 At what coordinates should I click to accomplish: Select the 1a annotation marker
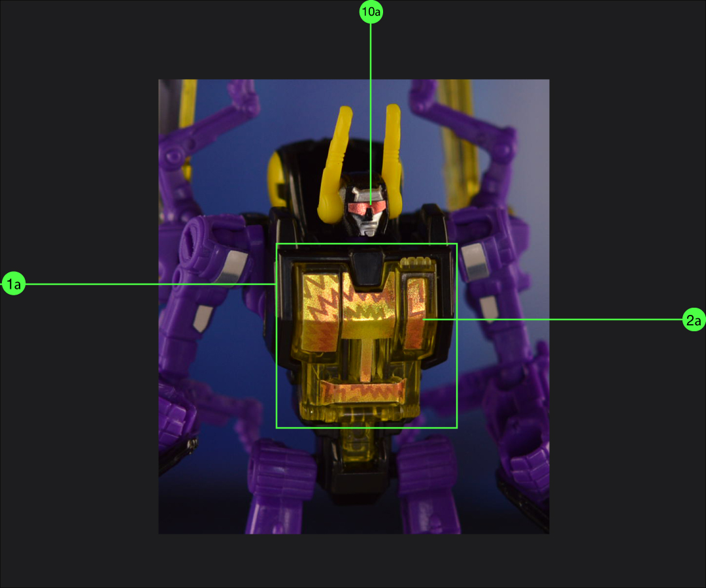(x=14, y=284)
